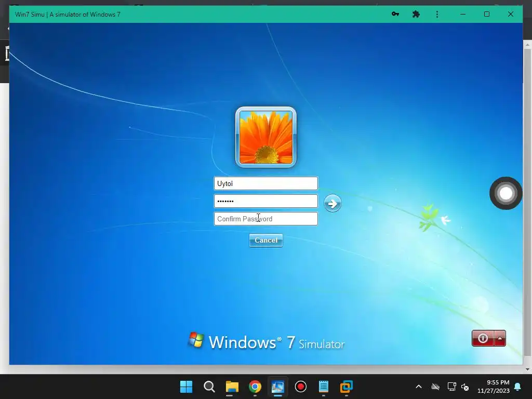This screenshot has width=532, height=399.
Task: Click the page scrollbar down arrow
Action: [527, 369]
